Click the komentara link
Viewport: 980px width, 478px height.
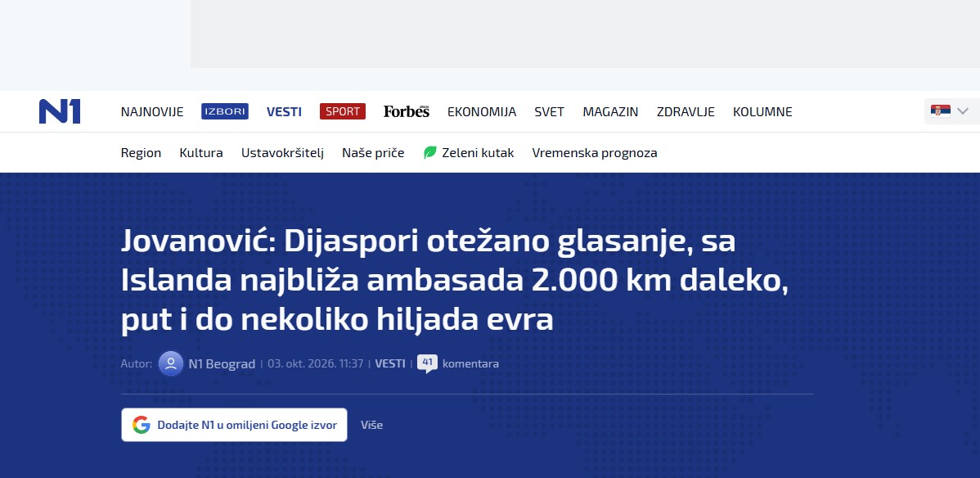point(470,363)
